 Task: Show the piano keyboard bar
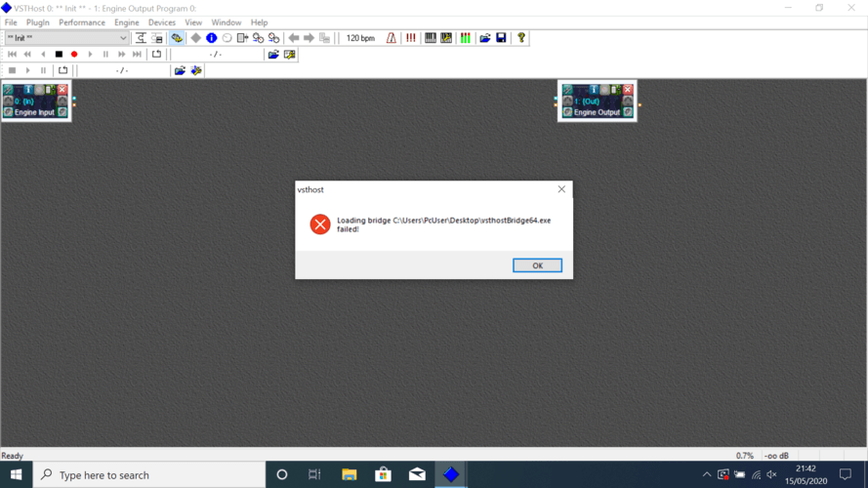[431, 38]
